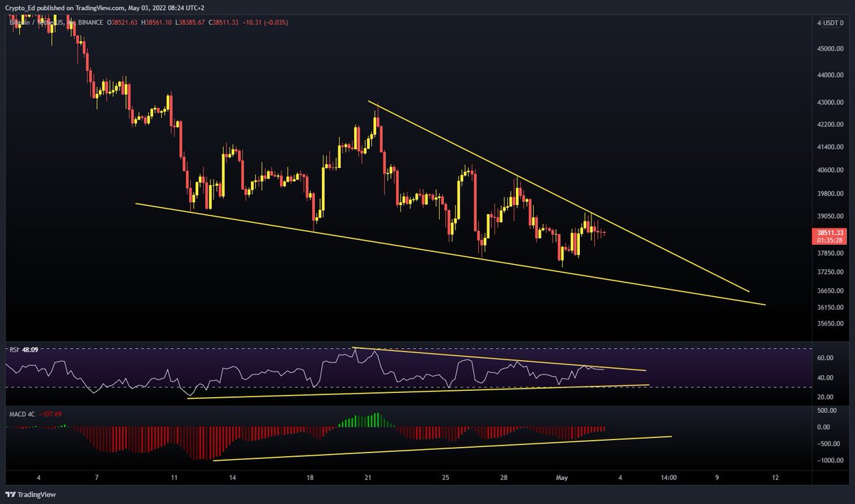Click the 36150.00 price axis label

(831, 308)
